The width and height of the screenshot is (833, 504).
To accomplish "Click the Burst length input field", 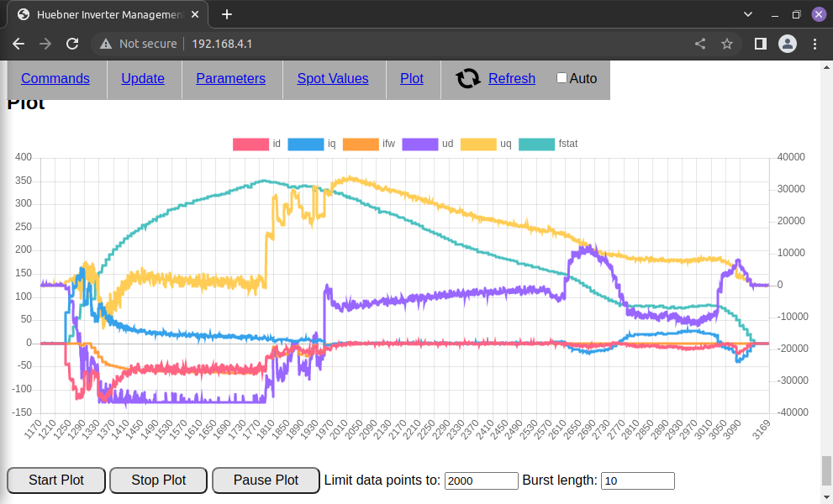I will [637, 481].
